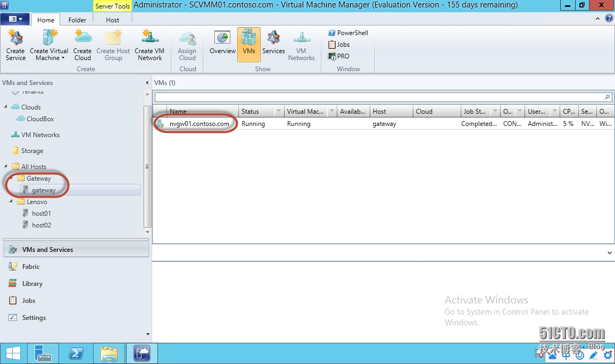Open the Virtual Mac... column filter dropdown

(332, 111)
